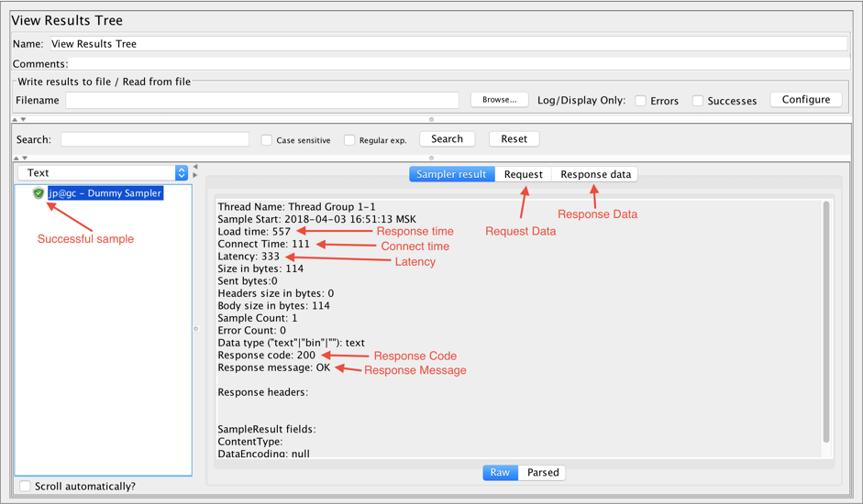Toggle Case sensitive search option
Viewport: 863px width, 504px height.
[266, 140]
